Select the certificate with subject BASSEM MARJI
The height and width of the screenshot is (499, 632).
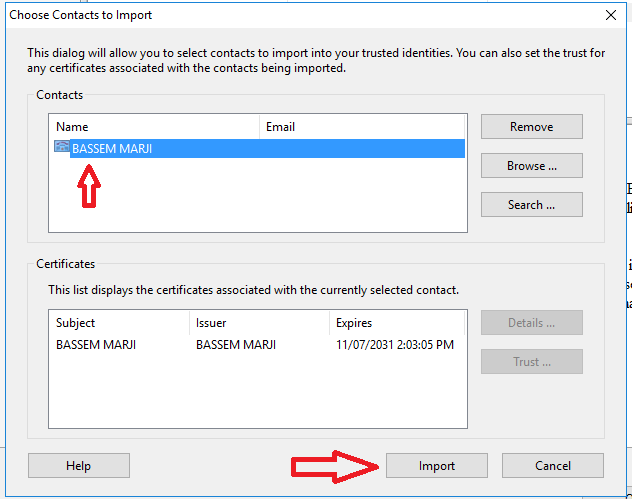(x=98, y=345)
